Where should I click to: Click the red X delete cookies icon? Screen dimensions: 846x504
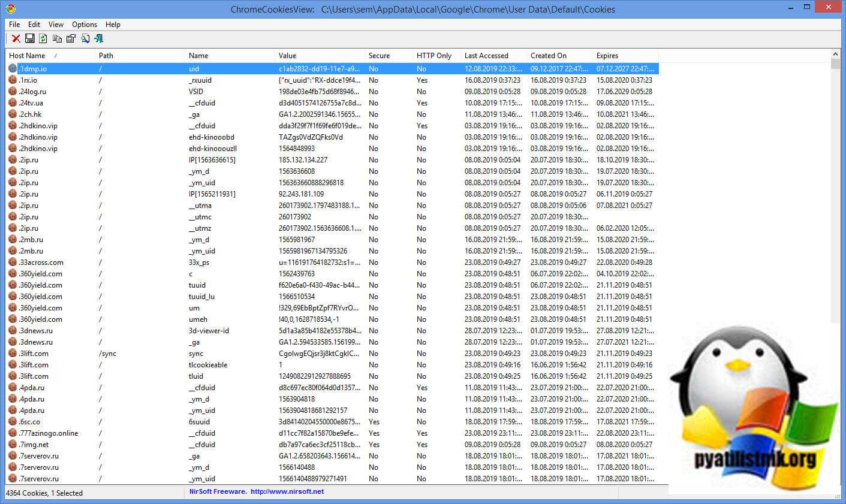tap(16, 38)
